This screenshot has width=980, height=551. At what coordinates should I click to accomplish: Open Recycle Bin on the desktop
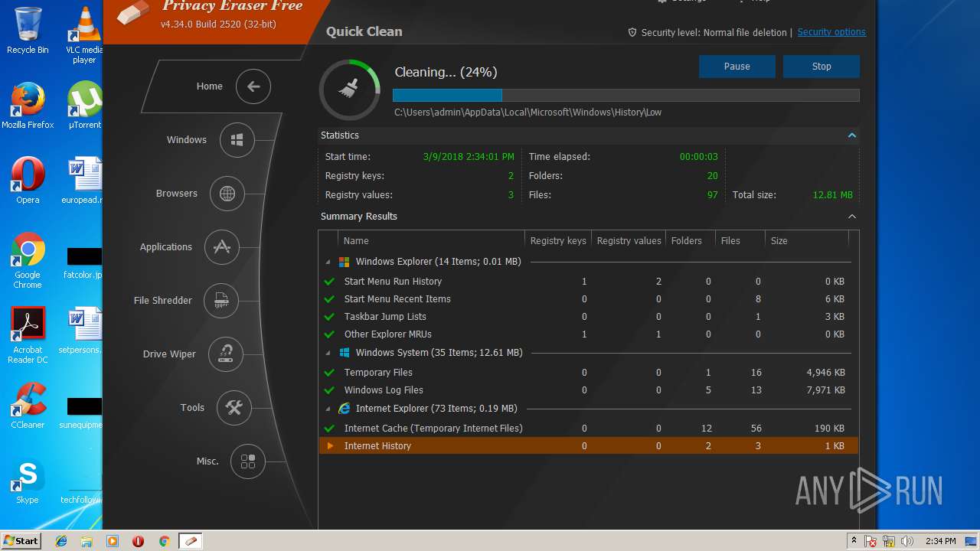coord(28,31)
